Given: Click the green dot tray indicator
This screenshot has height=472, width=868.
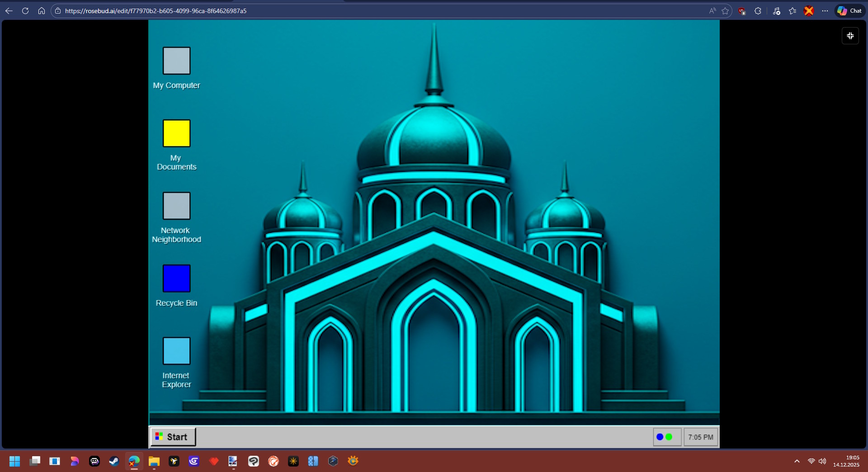Looking at the screenshot, I should [x=669, y=437].
